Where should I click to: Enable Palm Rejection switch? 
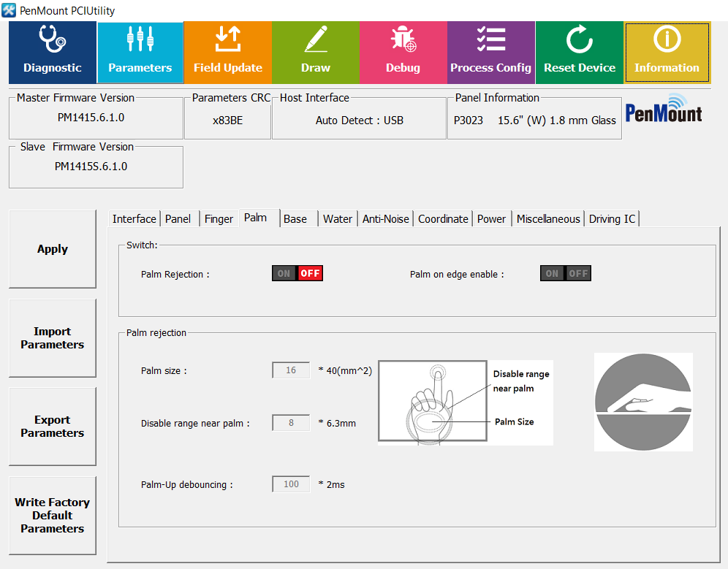pos(284,272)
